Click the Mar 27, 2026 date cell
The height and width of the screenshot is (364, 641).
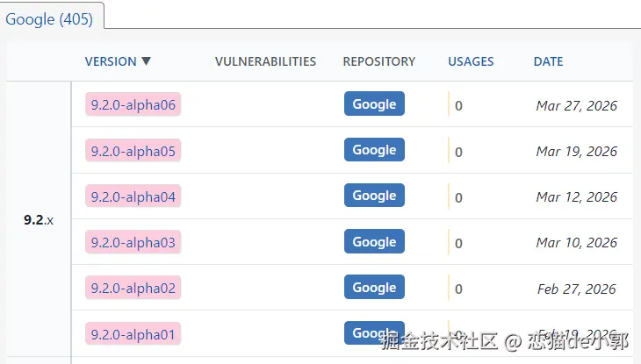coord(576,105)
